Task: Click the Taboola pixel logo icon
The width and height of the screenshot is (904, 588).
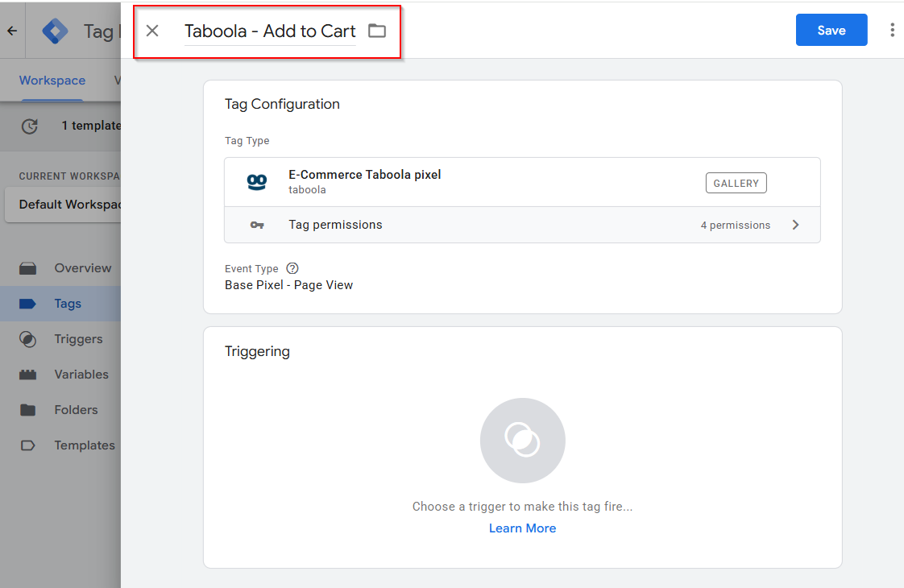Action: (x=256, y=182)
